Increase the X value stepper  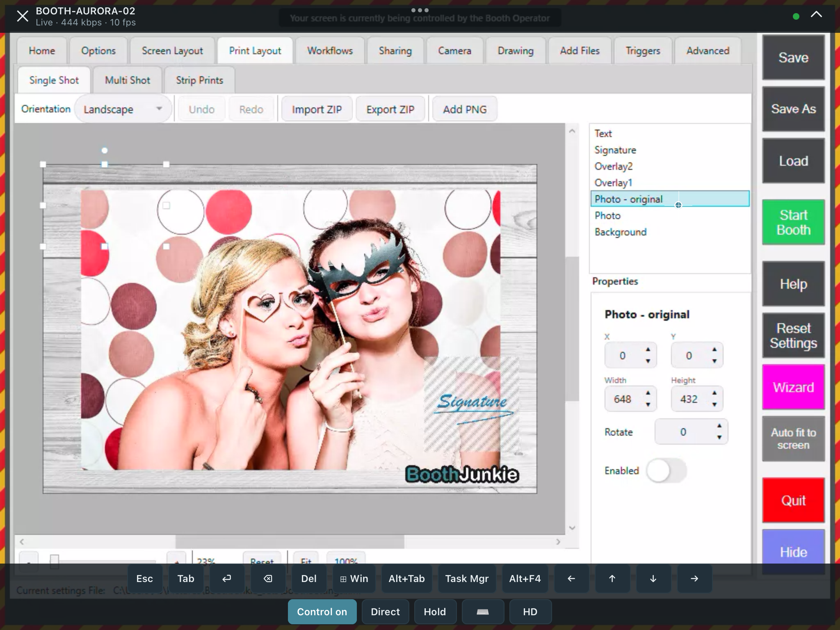point(648,349)
